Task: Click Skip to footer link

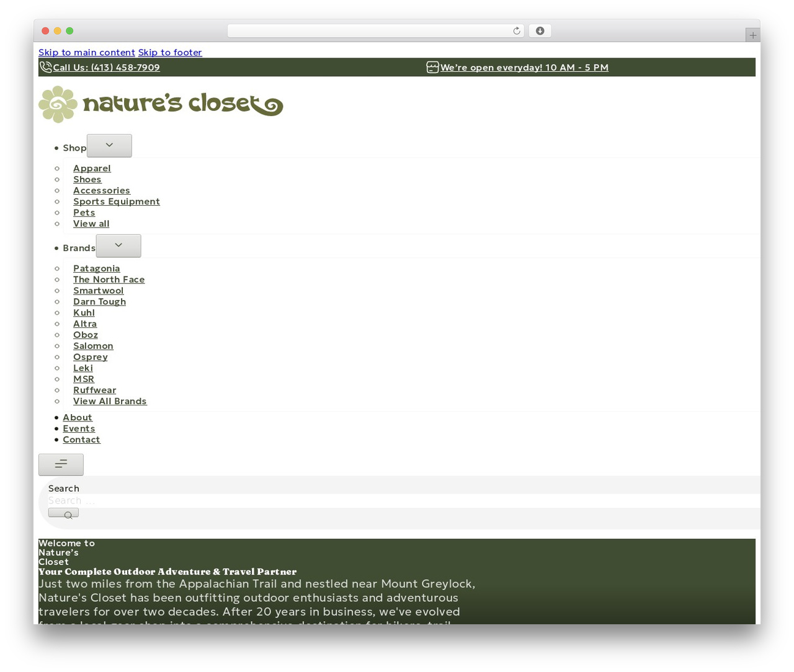Action: point(170,53)
